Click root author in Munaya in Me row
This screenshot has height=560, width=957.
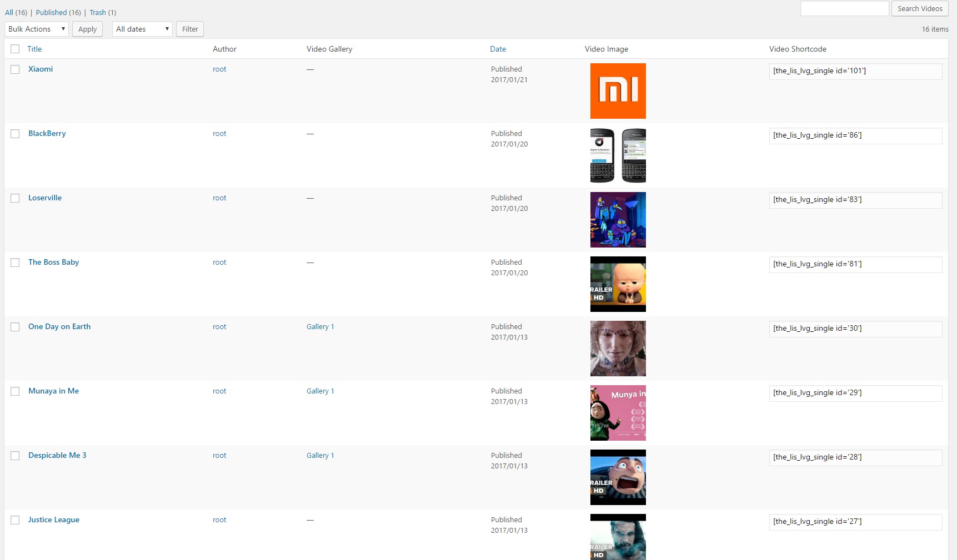219,391
